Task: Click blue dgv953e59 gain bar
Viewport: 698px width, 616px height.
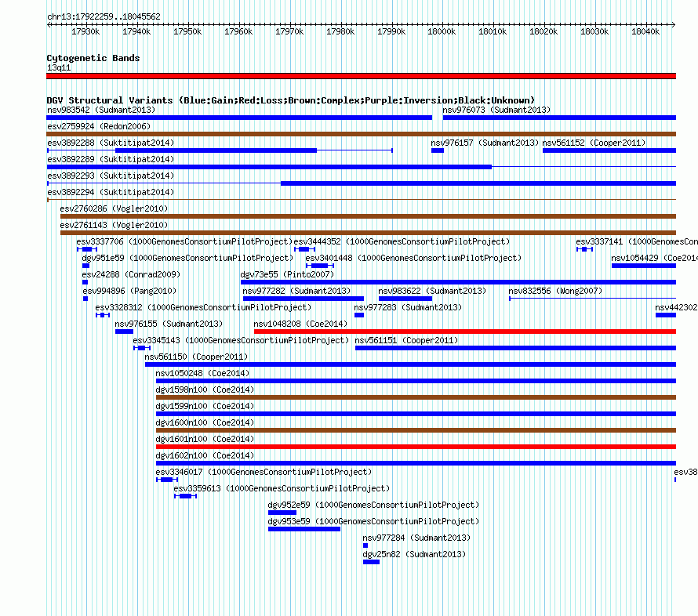Action: [x=304, y=529]
